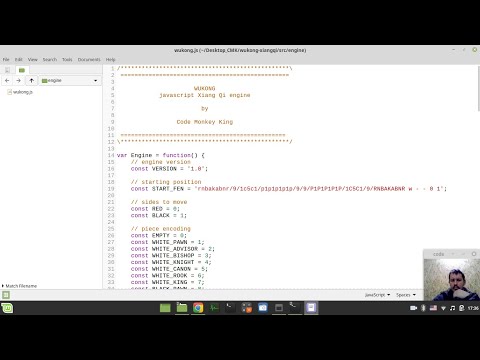Click the 'const VERSION' code line
480x360 pixels.
(169, 169)
